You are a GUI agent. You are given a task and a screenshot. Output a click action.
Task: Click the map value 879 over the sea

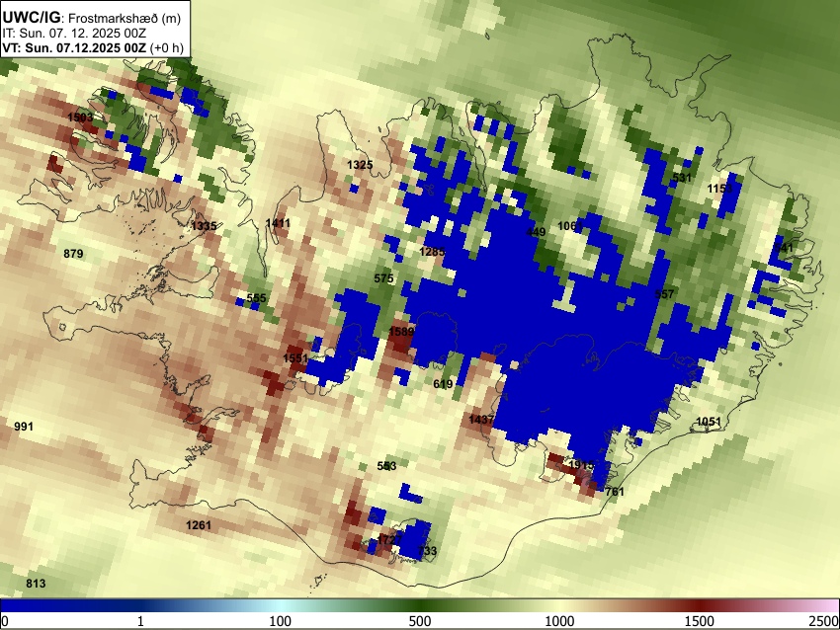73,254
